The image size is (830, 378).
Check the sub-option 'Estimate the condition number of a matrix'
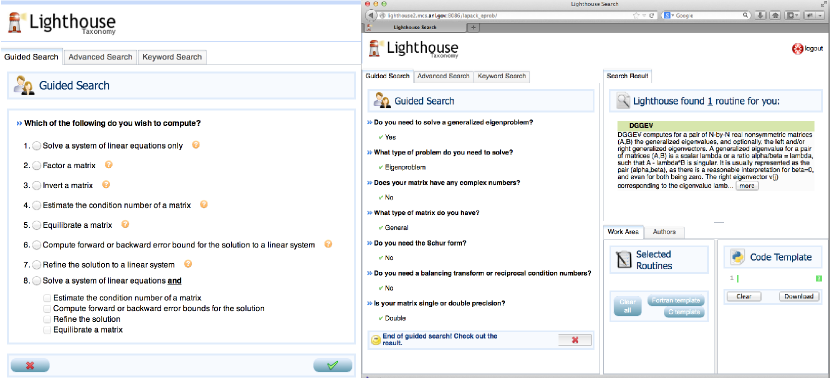47,298
